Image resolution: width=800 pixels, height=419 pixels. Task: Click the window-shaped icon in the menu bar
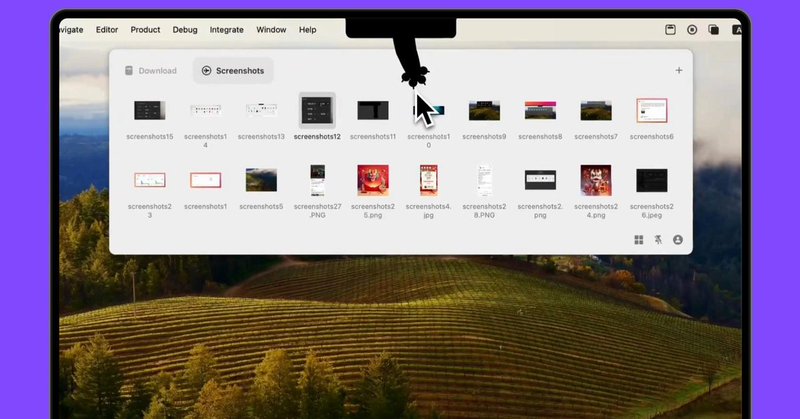pos(670,30)
